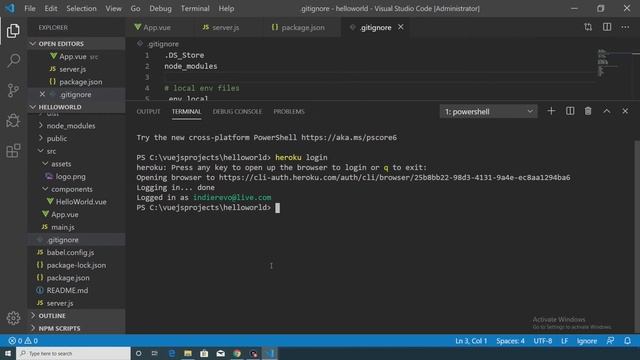The width and height of the screenshot is (640, 360).
Task: Expand the NPM Scripts section
Action: [76, 328]
